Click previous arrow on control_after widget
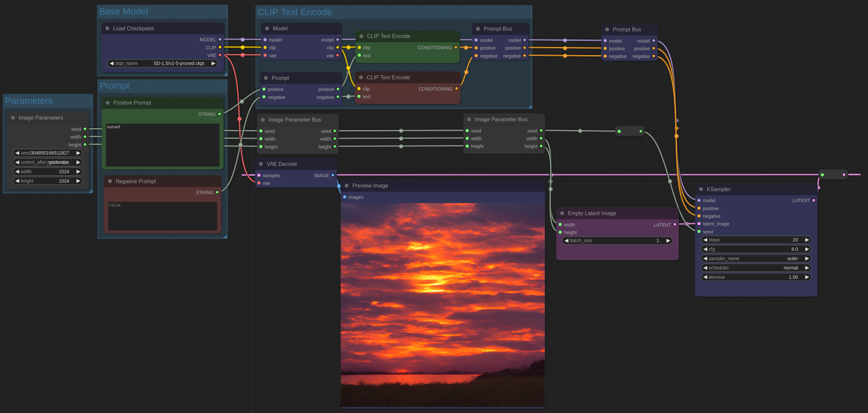This screenshot has height=413, width=868. pos(17,162)
